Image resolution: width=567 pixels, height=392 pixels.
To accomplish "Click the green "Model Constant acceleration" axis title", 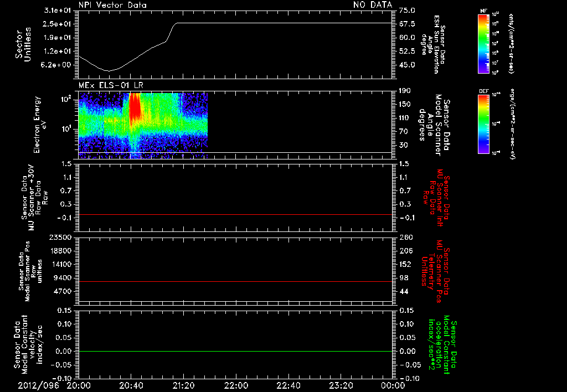I will 442,345.
